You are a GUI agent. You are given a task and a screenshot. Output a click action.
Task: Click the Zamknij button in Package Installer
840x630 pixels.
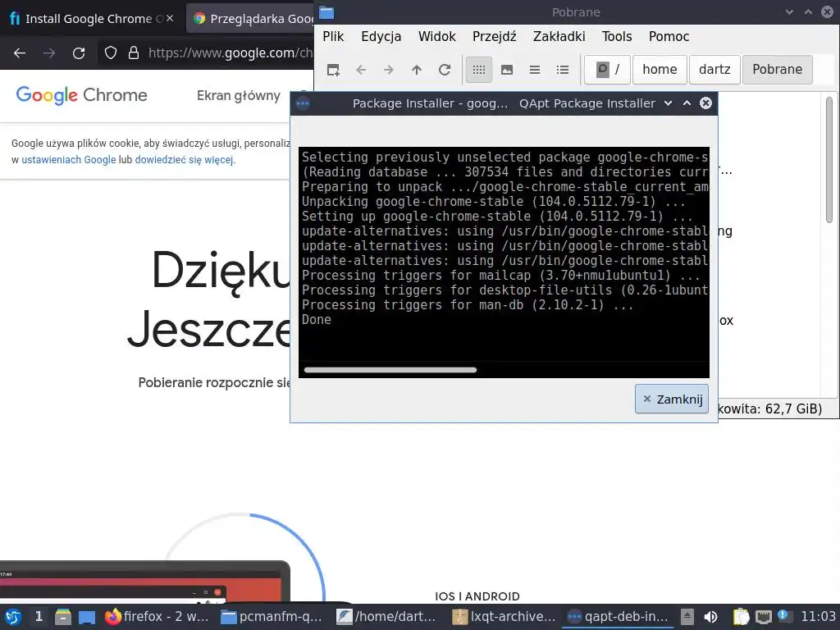pos(671,399)
